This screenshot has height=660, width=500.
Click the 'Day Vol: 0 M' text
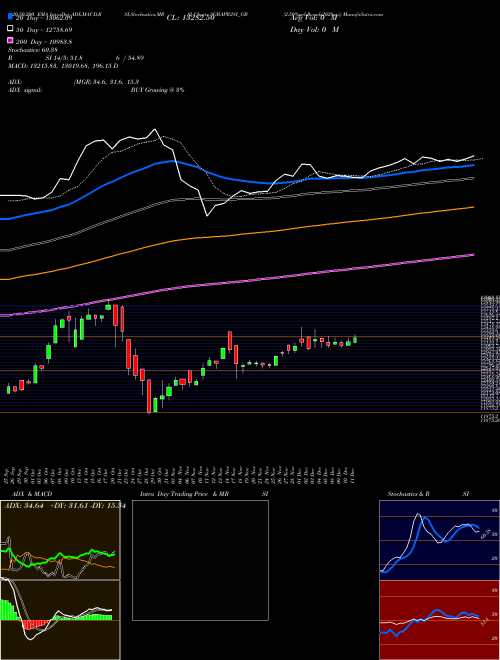(x=314, y=29)
